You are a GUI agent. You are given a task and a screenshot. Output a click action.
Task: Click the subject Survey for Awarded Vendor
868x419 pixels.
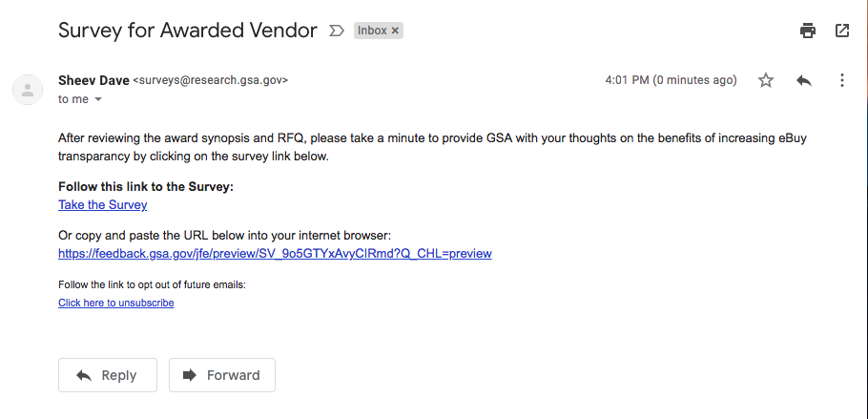coord(188,31)
